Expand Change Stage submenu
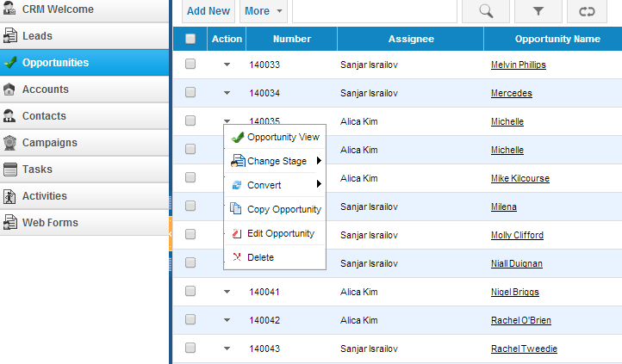622x364 pixels. coord(275,161)
